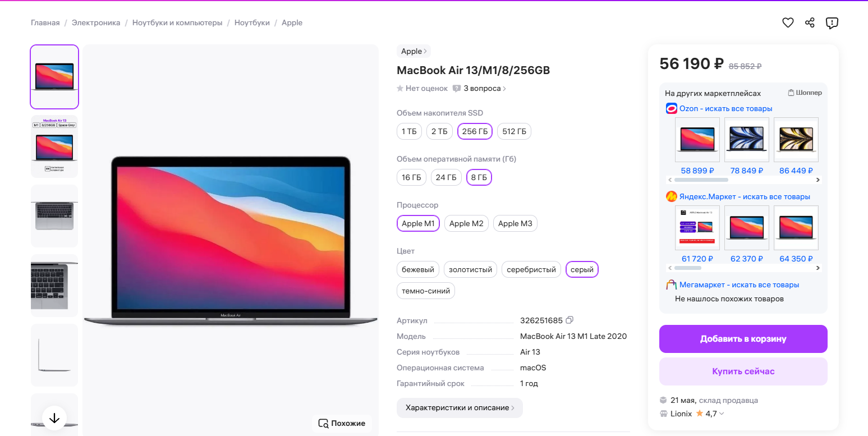Open the Apple brand chevron chip
The image size is (868, 436).
coord(414,52)
